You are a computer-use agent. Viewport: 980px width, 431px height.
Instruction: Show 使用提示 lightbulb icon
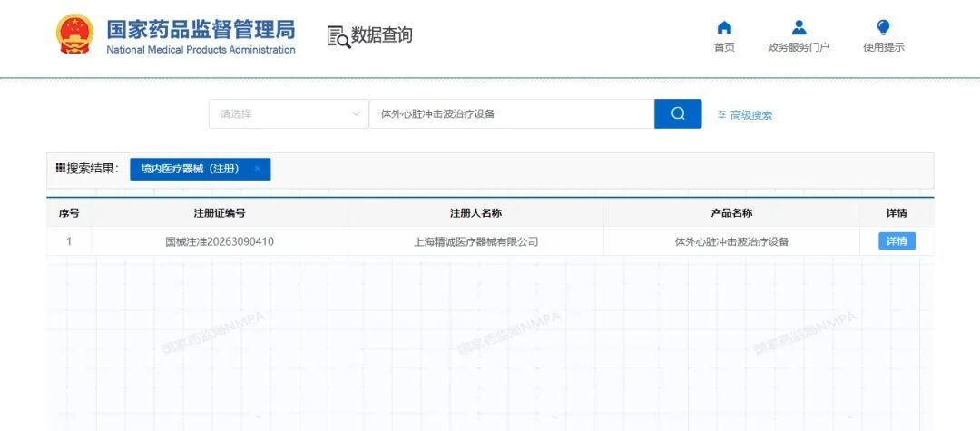point(883,27)
